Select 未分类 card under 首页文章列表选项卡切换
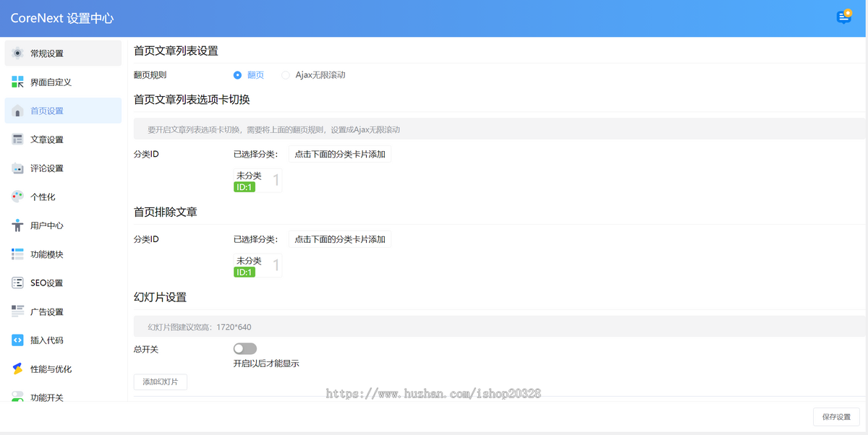 click(258, 181)
